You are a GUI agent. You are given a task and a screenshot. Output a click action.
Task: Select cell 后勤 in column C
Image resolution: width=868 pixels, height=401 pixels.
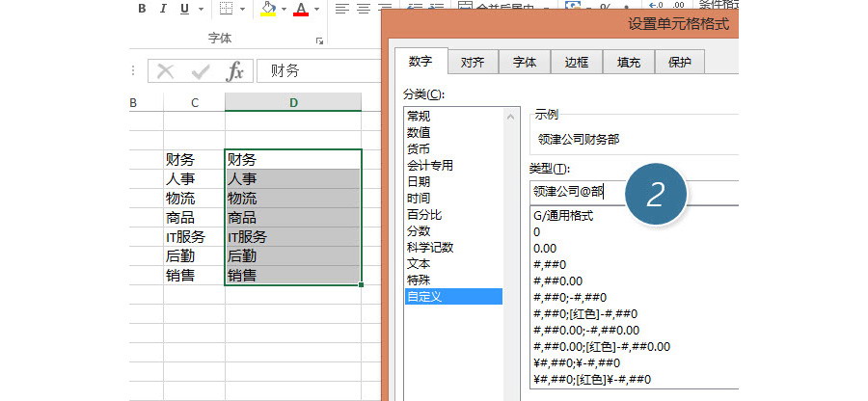(194, 256)
